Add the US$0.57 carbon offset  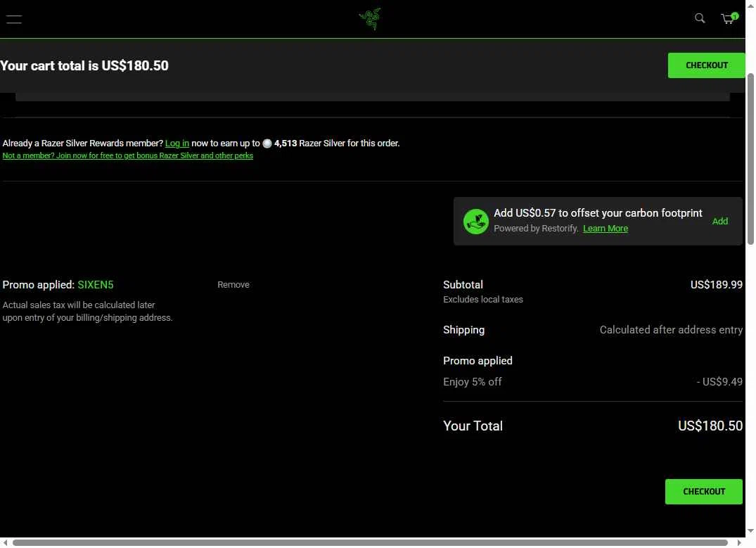point(720,222)
